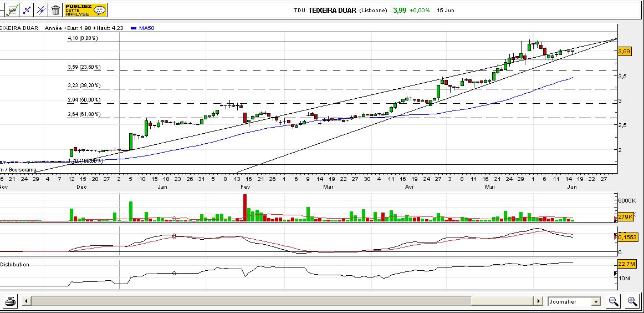Click the 2,94 (50,00%) Fibonacci label

[x=84, y=100]
